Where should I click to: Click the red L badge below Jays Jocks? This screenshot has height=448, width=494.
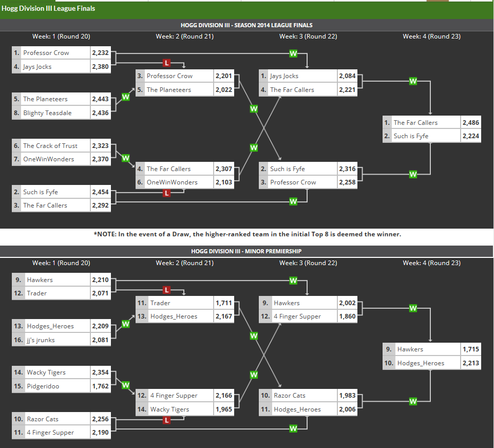pyautogui.click(x=166, y=63)
